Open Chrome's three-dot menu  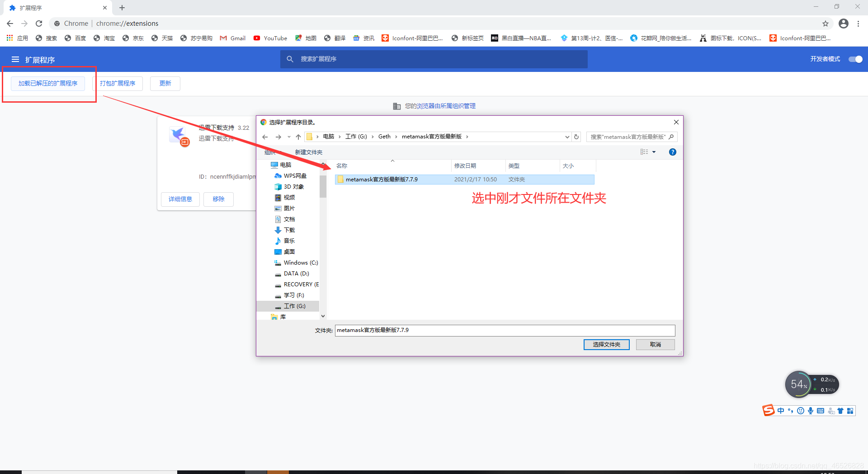click(x=859, y=24)
